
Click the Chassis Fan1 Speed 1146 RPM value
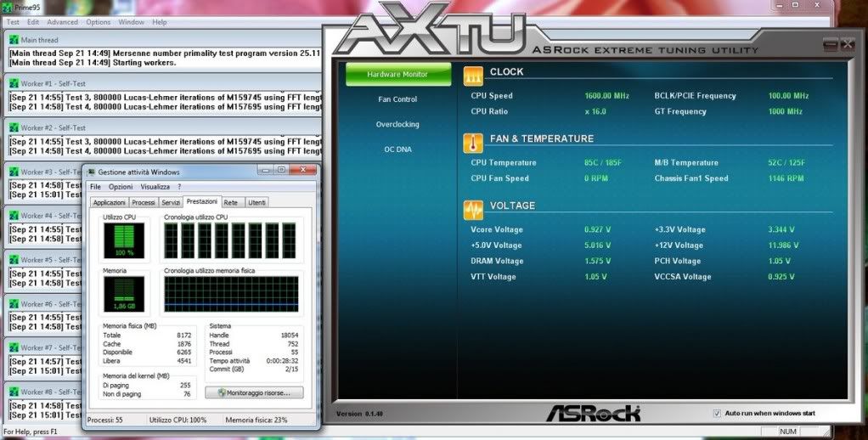coord(786,178)
